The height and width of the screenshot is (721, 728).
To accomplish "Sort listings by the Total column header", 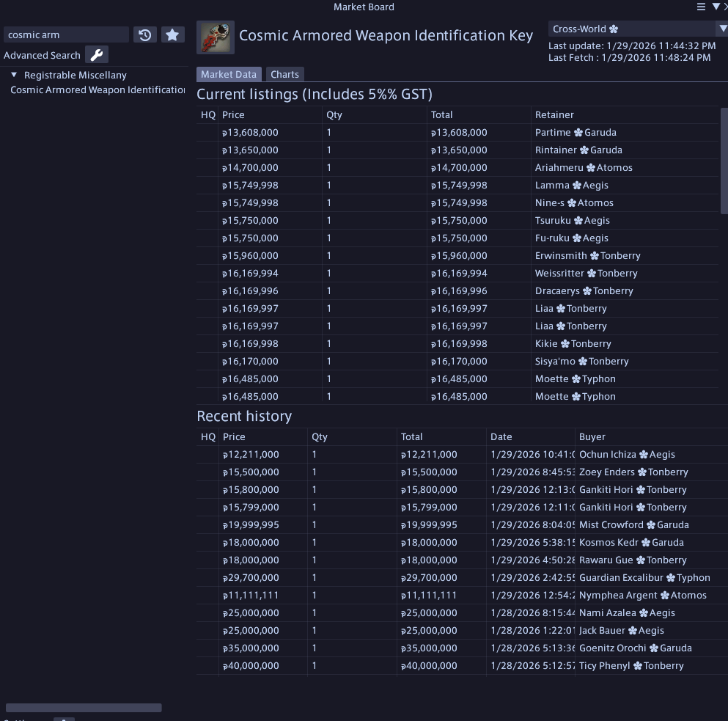I will tap(441, 114).
